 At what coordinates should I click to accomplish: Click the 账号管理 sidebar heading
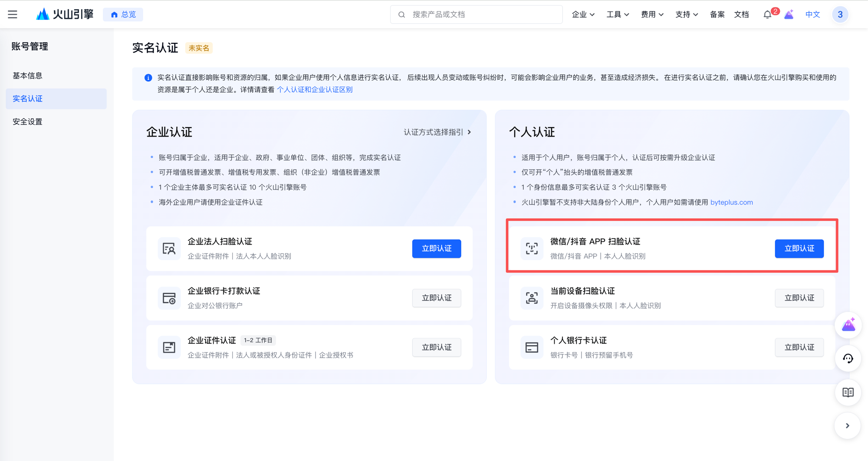click(x=30, y=46)
